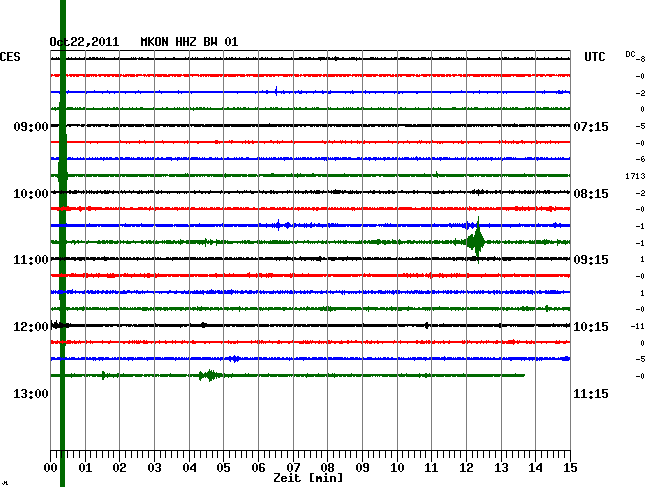Click the large green seismic burst near minute 12
The image size is (650, 494).
476,241
